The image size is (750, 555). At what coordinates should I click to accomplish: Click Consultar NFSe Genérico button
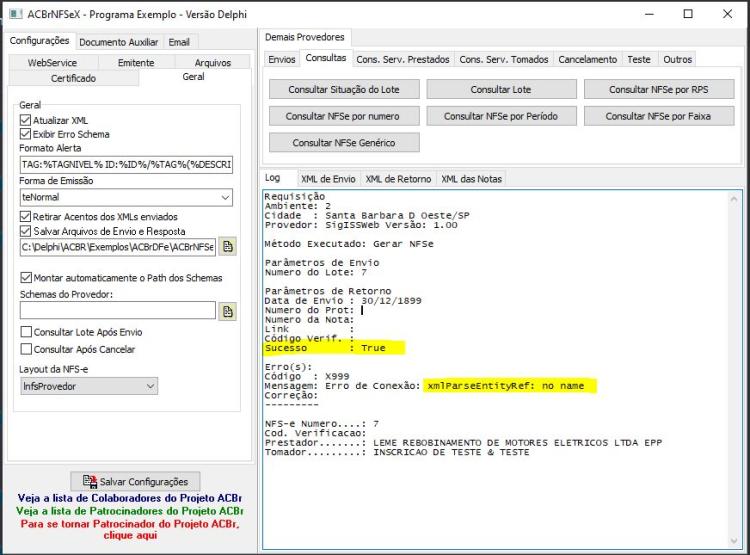[x=344, y=143]
